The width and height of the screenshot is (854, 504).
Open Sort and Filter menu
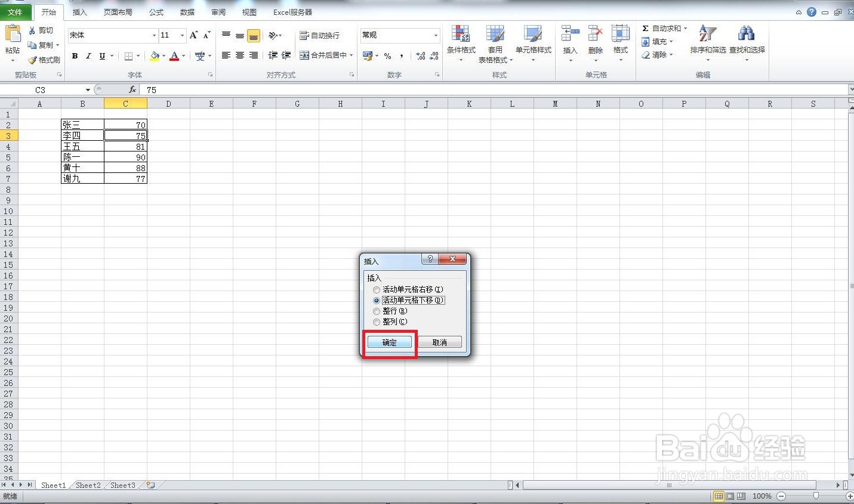click(x=708, y=44)
